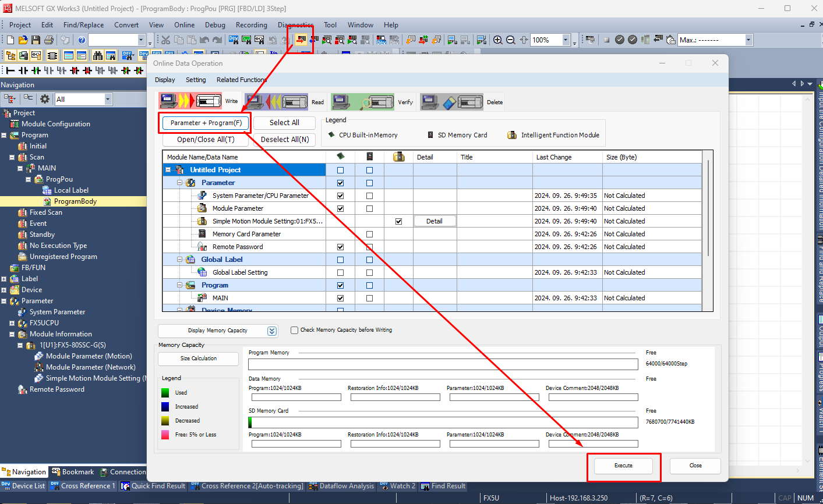The width and height of the screenshot is (823, 504).
Task: Collapse the Parameter group in data list
Action: point(180,183)
